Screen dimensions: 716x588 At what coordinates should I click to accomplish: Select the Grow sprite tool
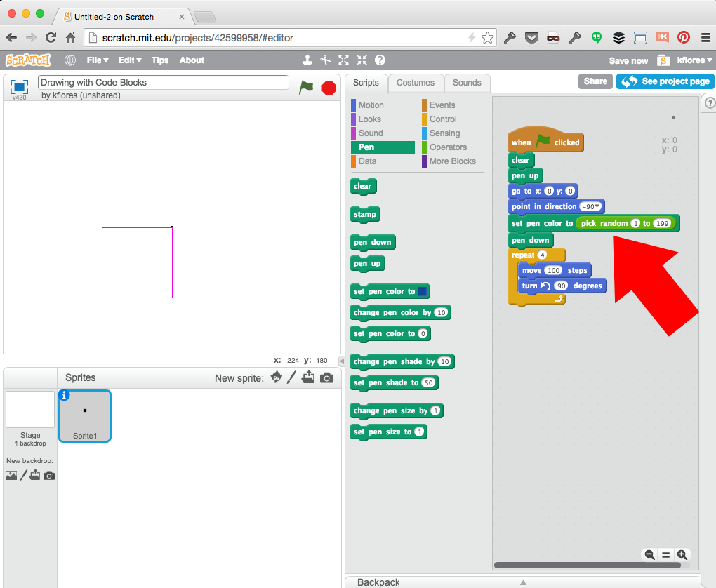343,60
